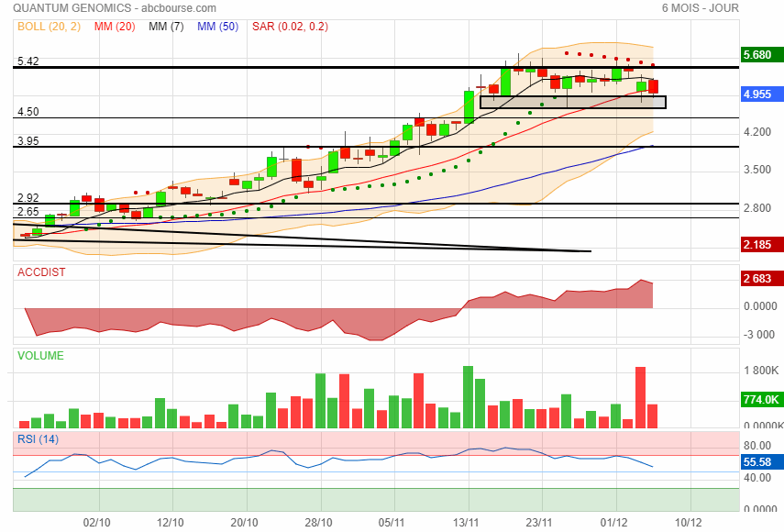The width and height of the screenshot is (784, 532).
Task: Click the 23/11 date axis label
Action: pyautogui.click(x=539, y=523)
